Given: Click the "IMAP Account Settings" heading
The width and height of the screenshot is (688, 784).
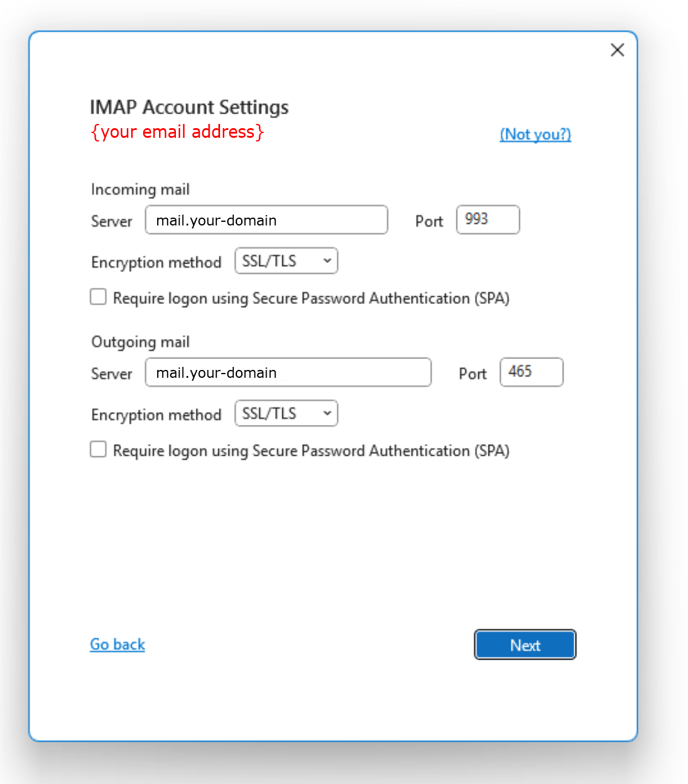Looking at the screenshot, I should [189, 107].
